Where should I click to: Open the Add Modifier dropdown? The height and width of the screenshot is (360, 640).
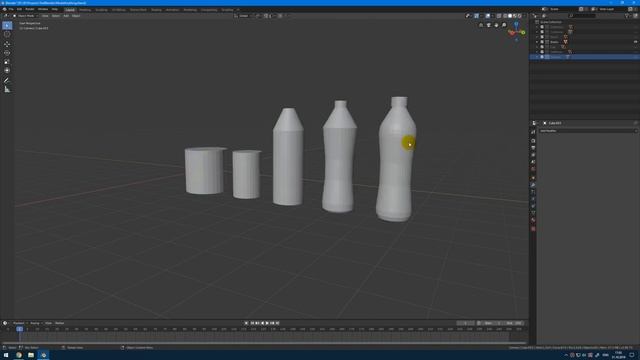click(x=588, y=131)
